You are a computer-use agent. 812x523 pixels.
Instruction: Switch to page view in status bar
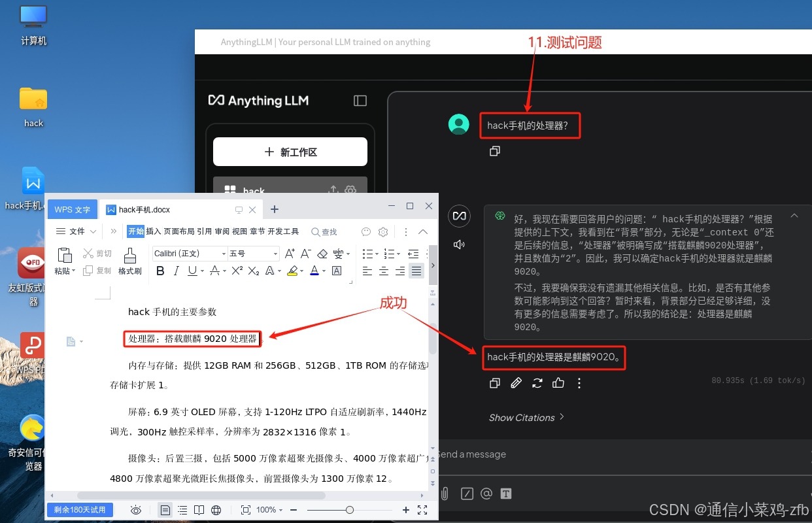(x=165, y=510)
